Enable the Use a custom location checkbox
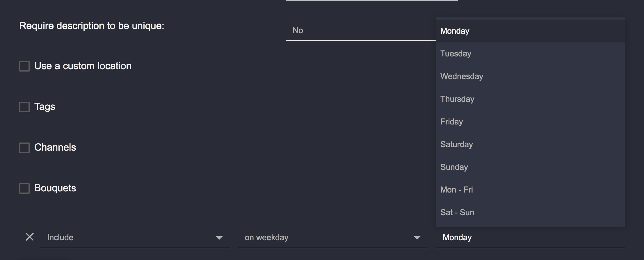This screenshot has width=644, height=260. point(24,66)
